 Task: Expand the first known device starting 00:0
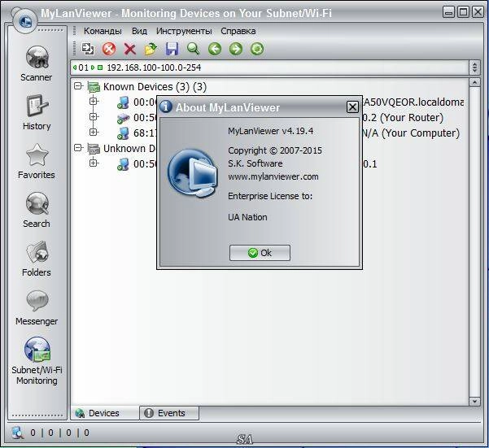(94, 102)
